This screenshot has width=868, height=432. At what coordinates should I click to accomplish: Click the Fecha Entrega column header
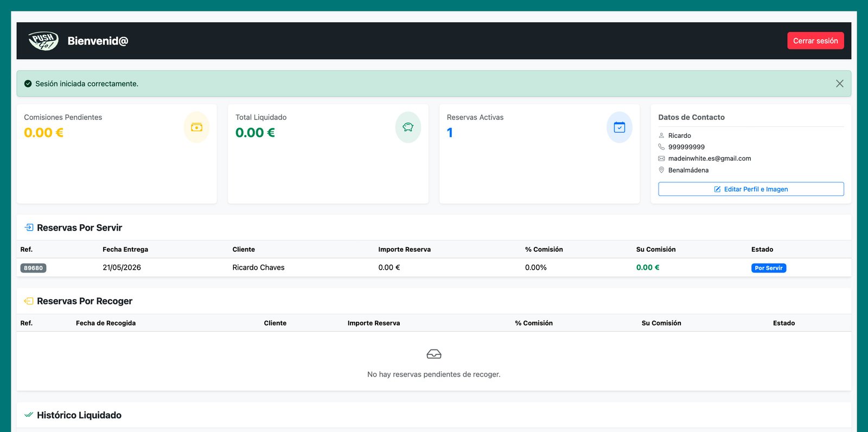(125, 250)
